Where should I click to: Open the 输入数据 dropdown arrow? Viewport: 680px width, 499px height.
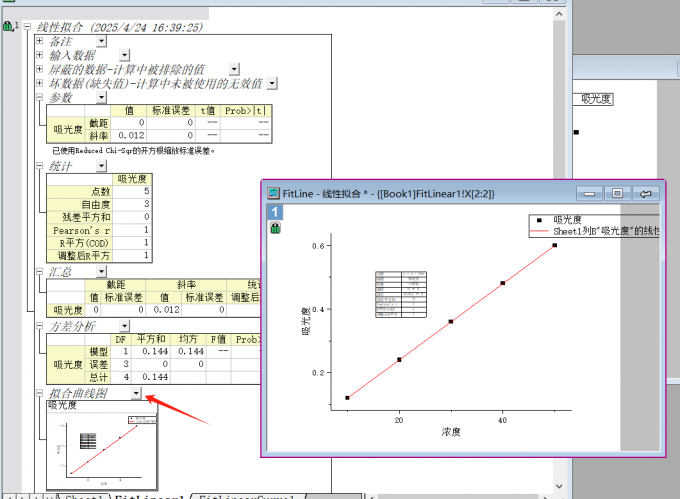(x=124, y=55)
